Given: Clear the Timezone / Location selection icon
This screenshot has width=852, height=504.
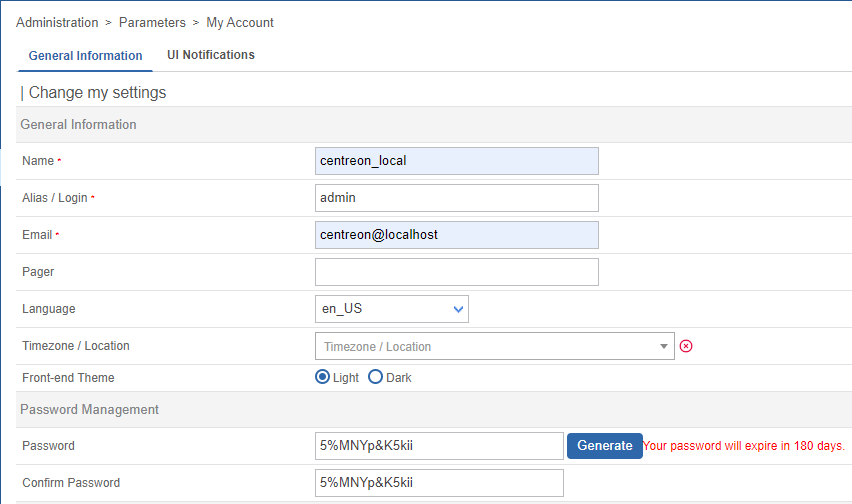Looking at the screenshot, I should tap(686, 346).
